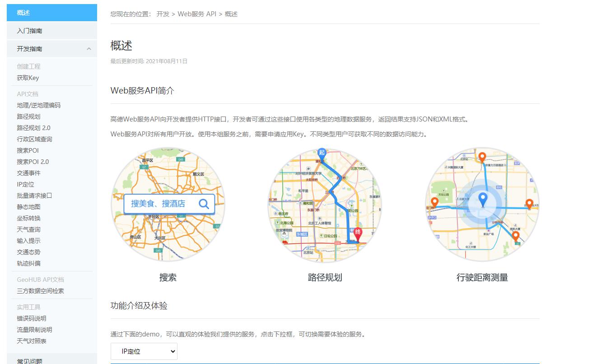Open the IP定位 sidebar link
This screenshot has width=616, height=364.
point(25,184)
